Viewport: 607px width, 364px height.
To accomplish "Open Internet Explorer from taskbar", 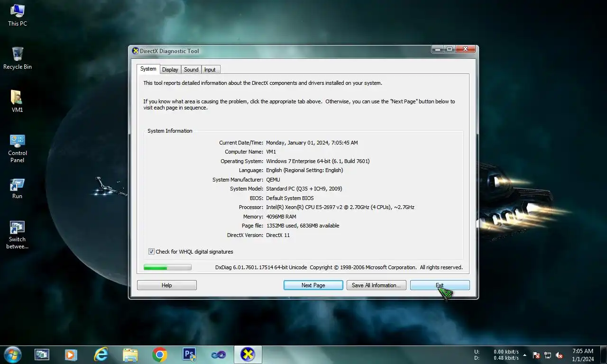I will (x=101, y=355).
